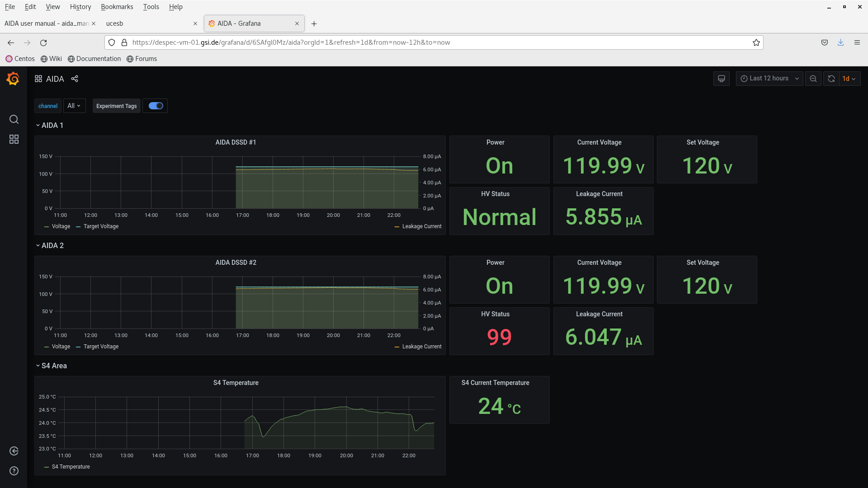Open the Edit menu
Viewport: 868px width, 488px height.
pos(30,7)
